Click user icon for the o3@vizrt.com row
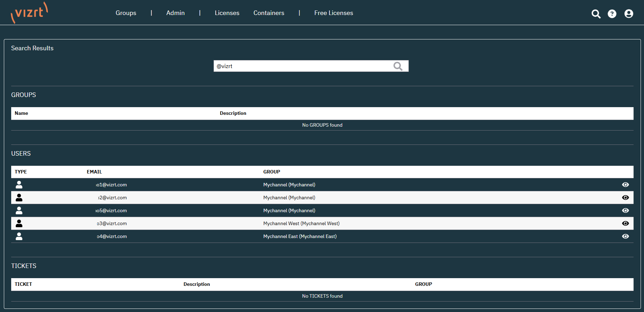Viewport: 644px width, 312px height. point(19,223)
